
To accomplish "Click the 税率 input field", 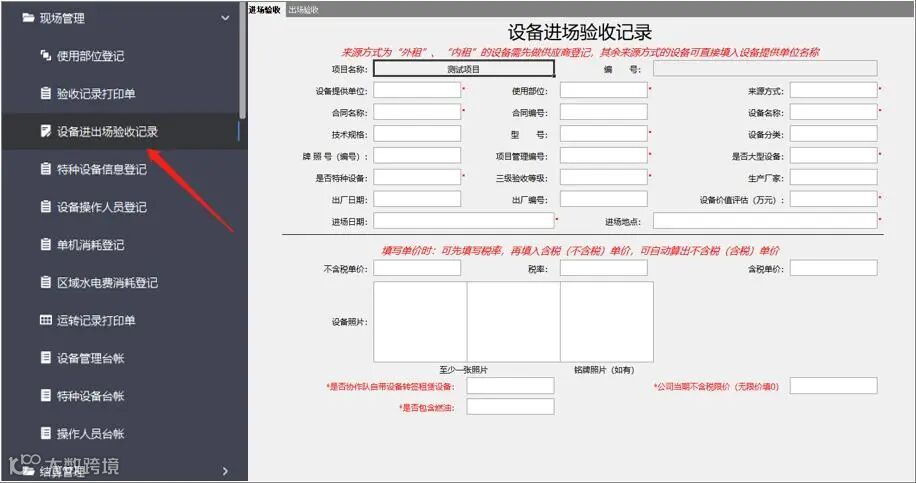I will [x=603, y=268].
